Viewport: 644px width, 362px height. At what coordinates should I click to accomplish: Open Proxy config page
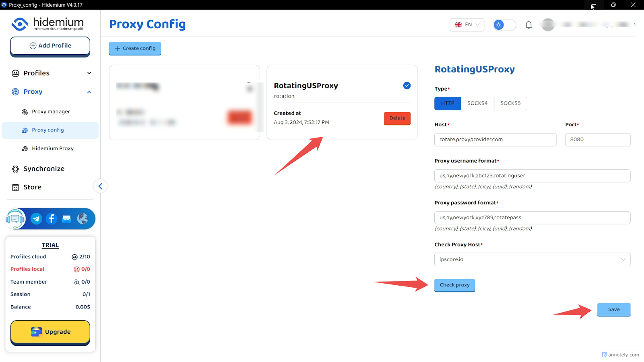[x=48, y=130]
